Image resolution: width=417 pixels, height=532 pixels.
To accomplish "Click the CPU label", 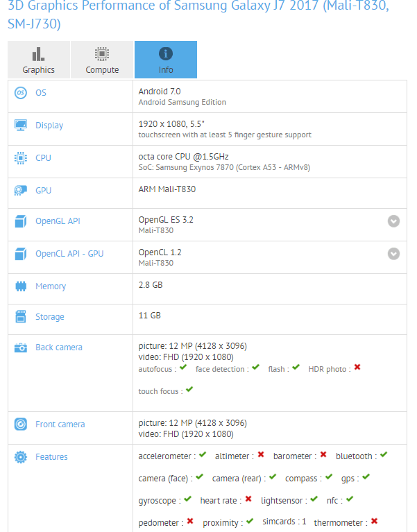I will coord(43,157).
